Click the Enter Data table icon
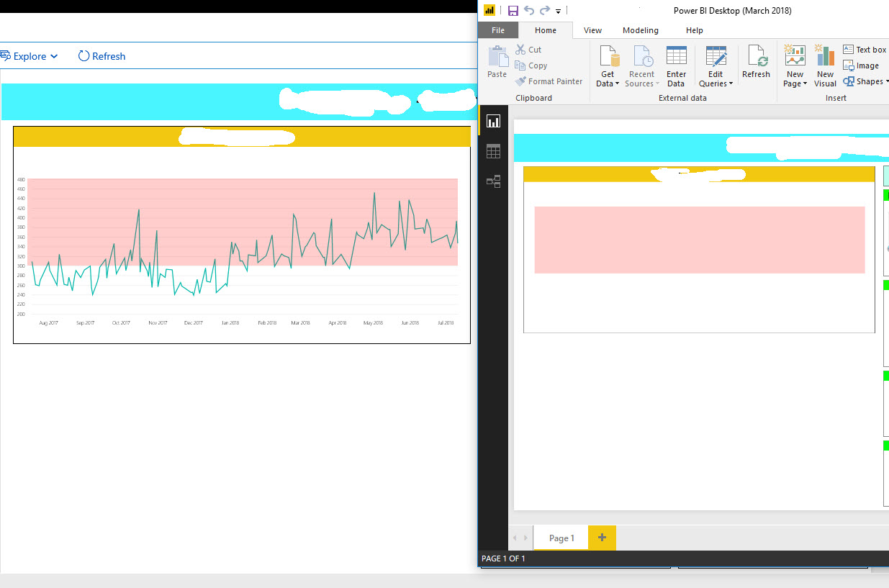The width and height of the screenshot is (889, 588). coord(676,57)
